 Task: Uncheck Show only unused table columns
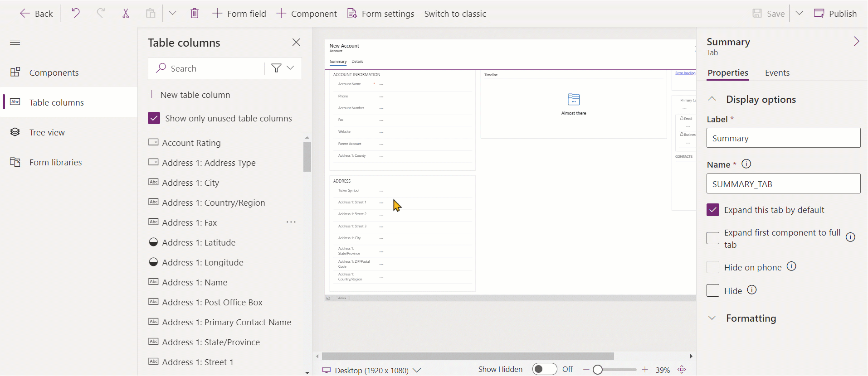[154, 118]
